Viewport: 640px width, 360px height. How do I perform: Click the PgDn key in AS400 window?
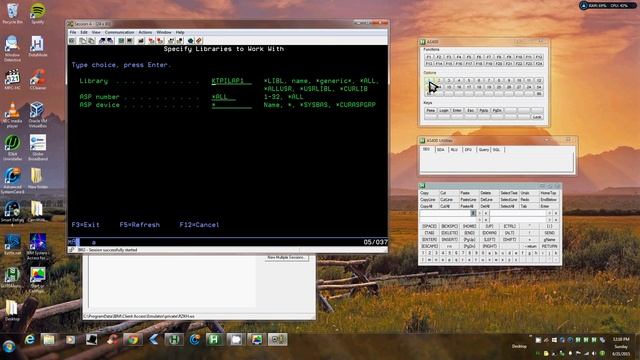[497, 111]
